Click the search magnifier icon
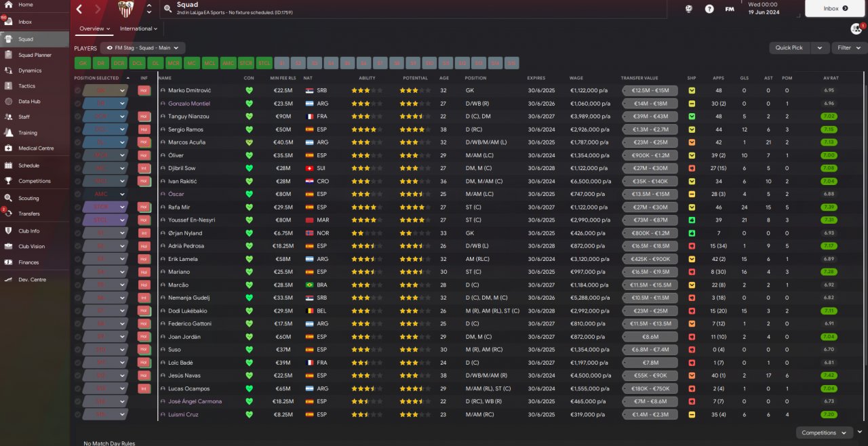This screenshot has height=446, width=868. (167, 9)
